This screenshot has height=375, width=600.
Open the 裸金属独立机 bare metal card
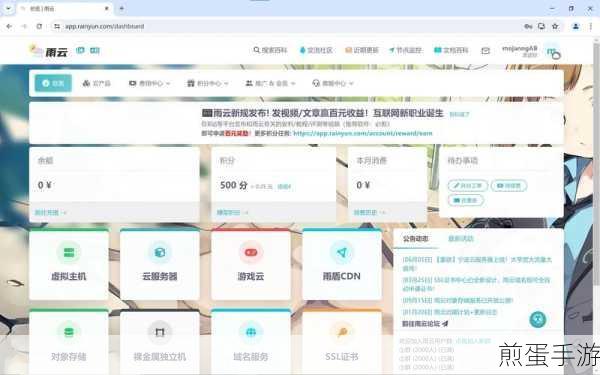[160, 342]
